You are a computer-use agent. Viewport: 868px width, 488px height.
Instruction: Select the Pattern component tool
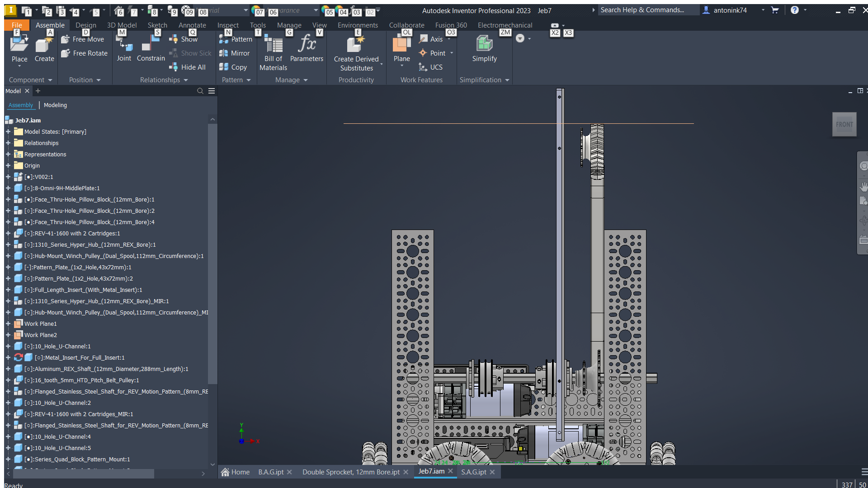[236, 39]
